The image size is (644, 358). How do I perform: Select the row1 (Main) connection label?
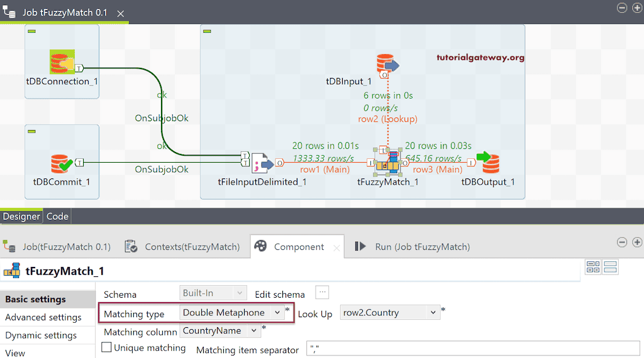point(325,170)
